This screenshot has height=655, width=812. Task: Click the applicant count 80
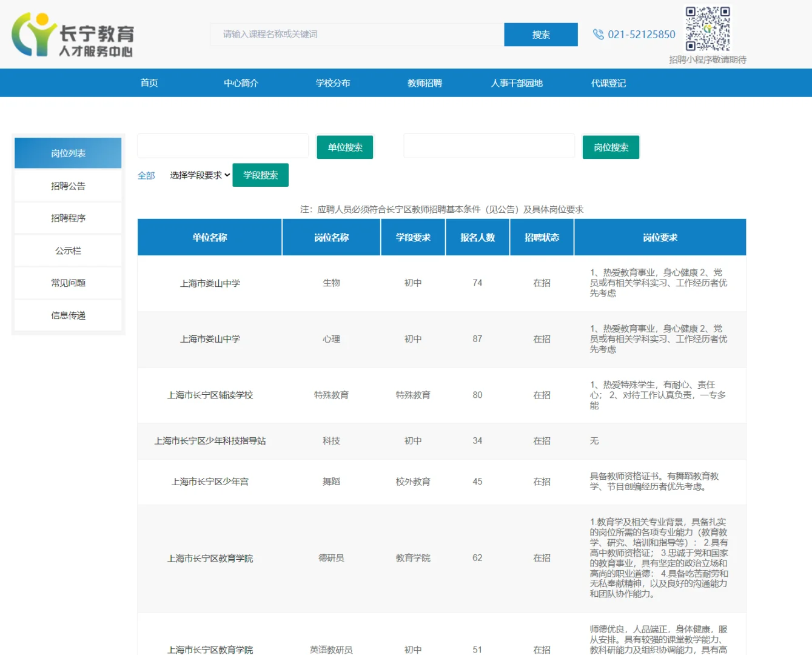(x=477, y=395)
